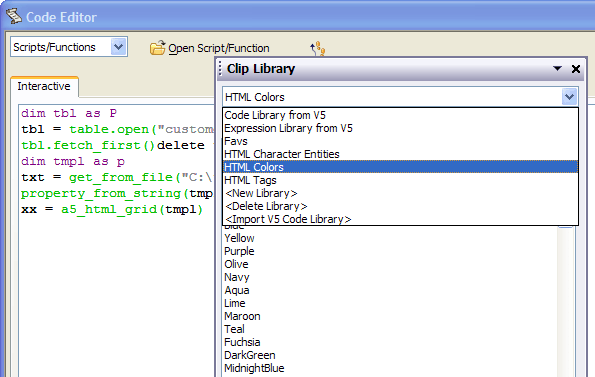This screenshot has width=595, height=377.
Task: Click the table.open code line
Action: 117,129
